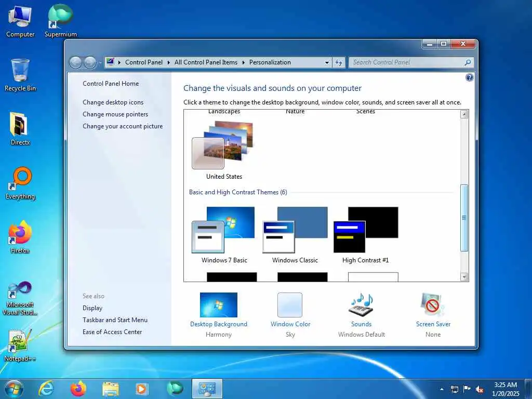532x399 pixels.
Task: Click the muted volume tray icon
Action: (480, 389)
